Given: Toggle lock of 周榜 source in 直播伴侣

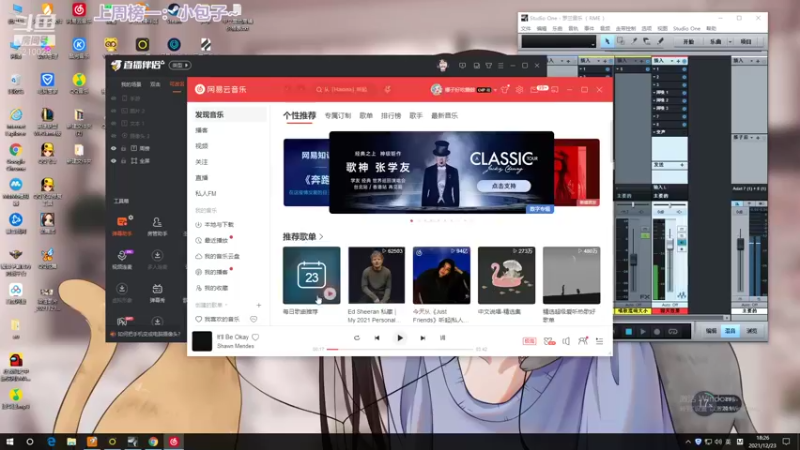Looking at the screenshot, I should pyautogui.click(x=123, y=148).
